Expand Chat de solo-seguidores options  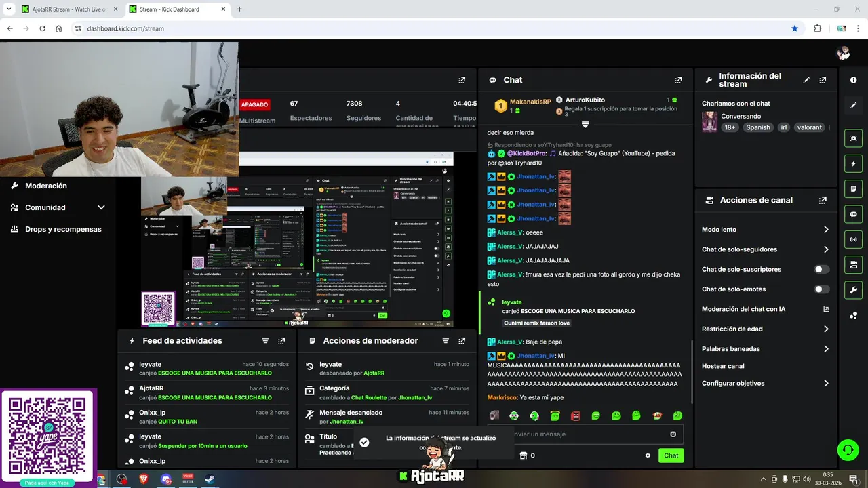826,249
